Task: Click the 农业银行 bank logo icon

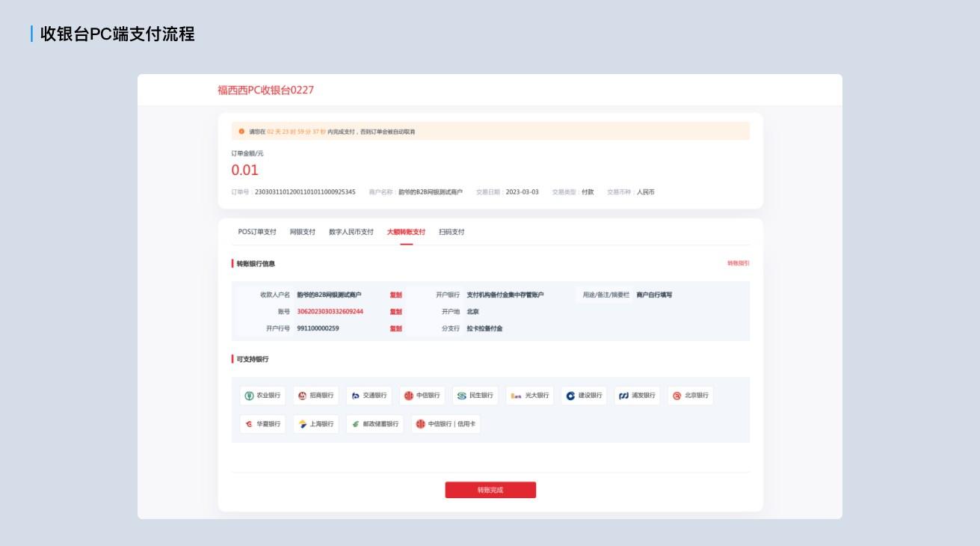Action: click(x=250, y=396)
